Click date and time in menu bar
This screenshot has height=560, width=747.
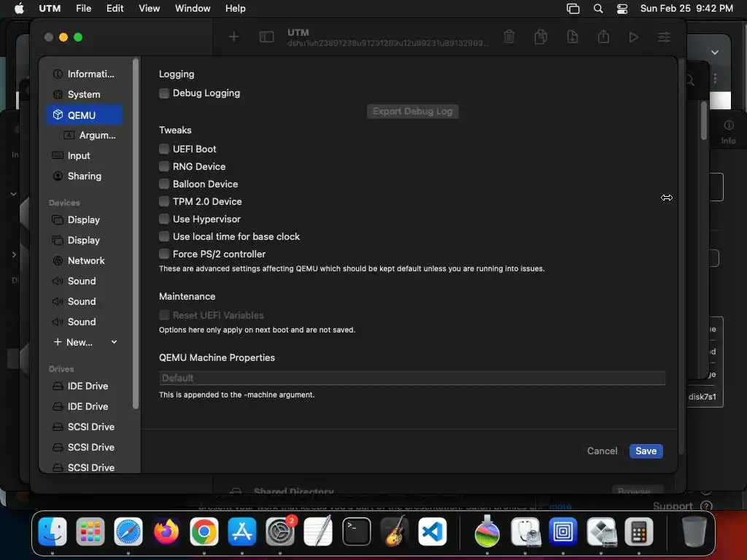click(686, 9)
